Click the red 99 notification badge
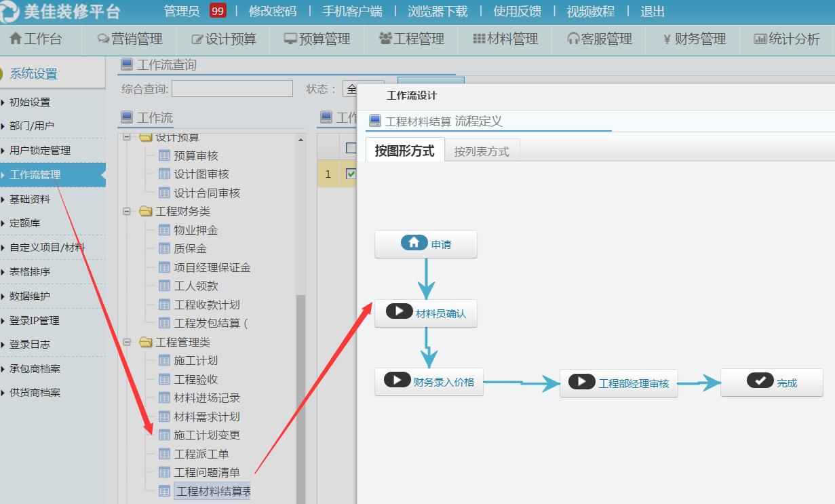 click(x=218, y=12)
